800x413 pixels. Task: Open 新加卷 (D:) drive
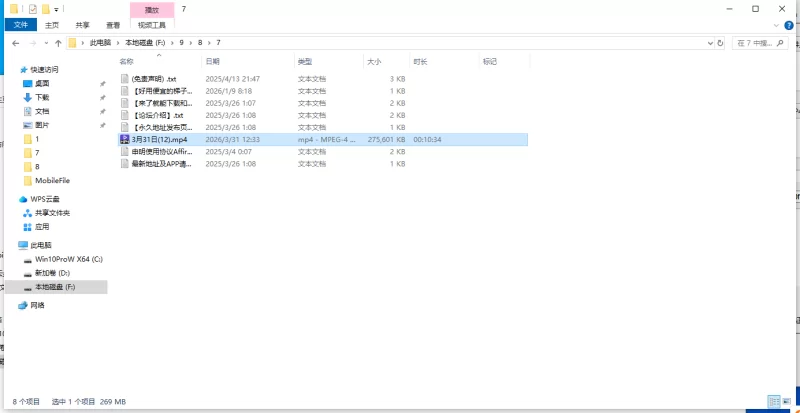52,273
